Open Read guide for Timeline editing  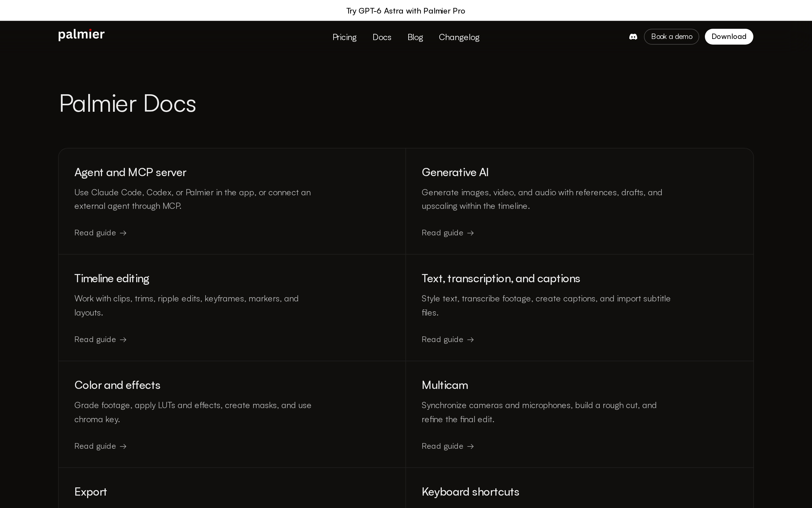[100, 339]
